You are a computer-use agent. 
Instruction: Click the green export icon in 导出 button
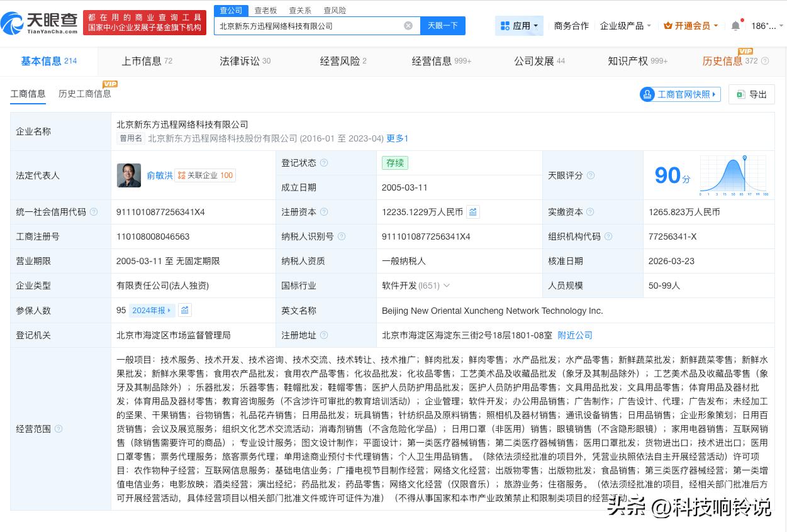(740, 94)
